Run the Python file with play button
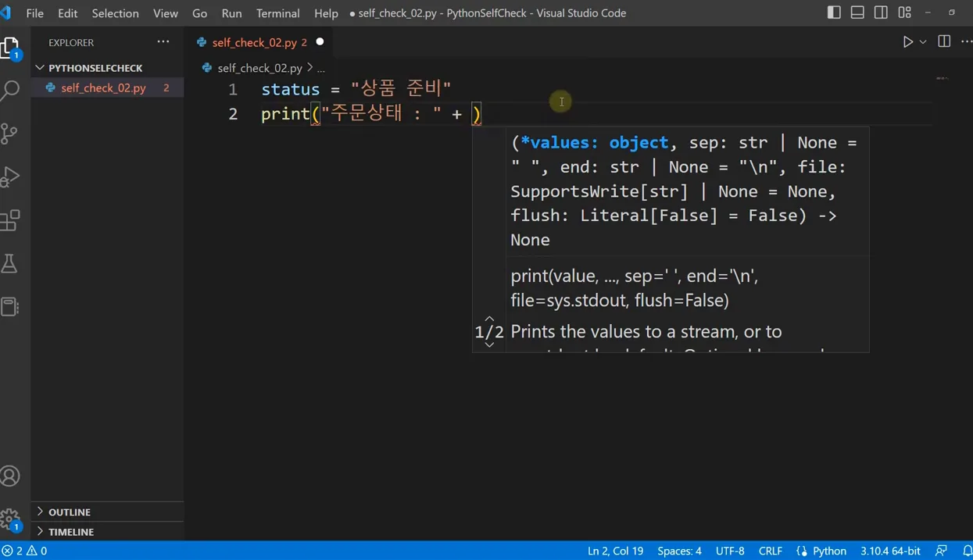Image resolution: width=973 pixels, height=560 pixels. [x=907, y=41]
